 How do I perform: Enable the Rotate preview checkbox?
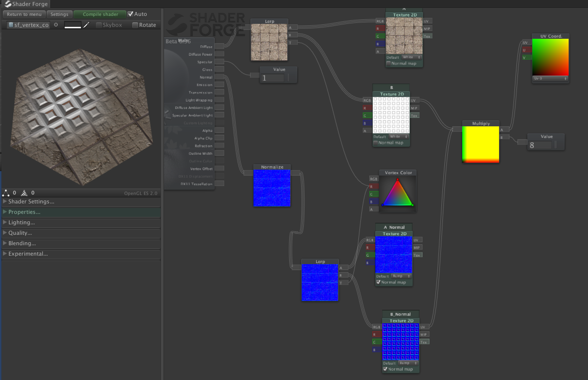click(135, 25)
